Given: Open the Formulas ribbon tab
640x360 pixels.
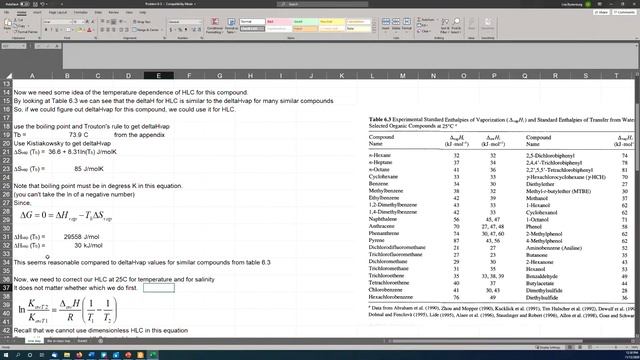Looking at the screenshot, I should coord(81,13).
